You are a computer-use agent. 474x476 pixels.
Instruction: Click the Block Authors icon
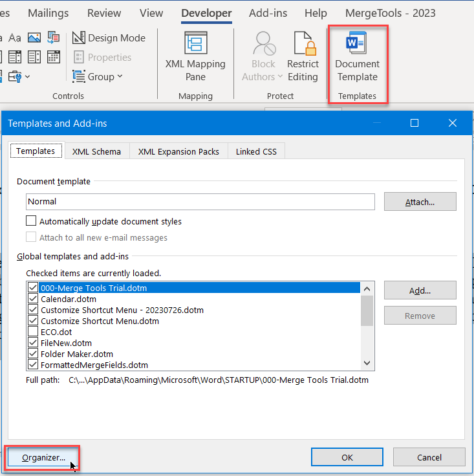[264, 44]
